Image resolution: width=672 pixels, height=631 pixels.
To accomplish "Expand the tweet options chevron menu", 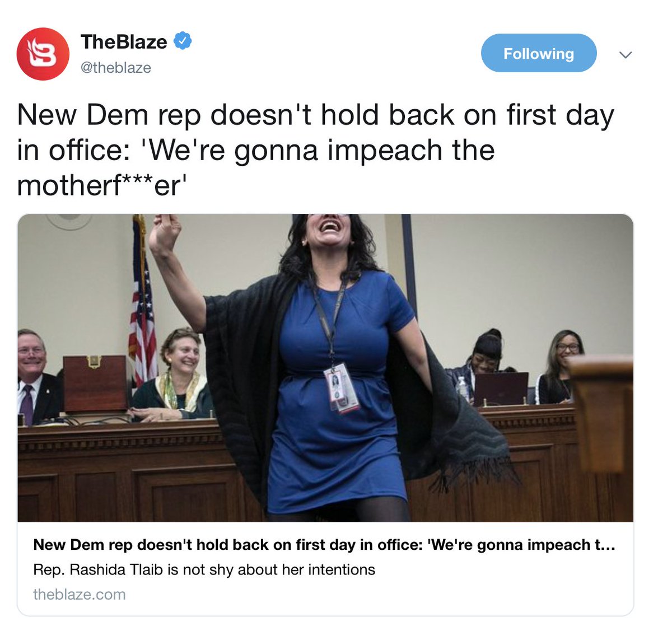I will (x=626, y=54).
